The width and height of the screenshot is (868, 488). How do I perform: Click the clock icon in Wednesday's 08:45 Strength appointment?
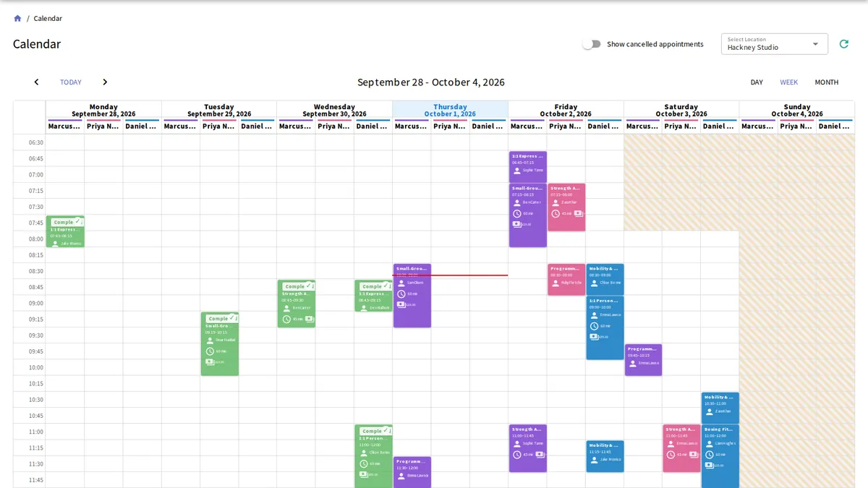286,319
